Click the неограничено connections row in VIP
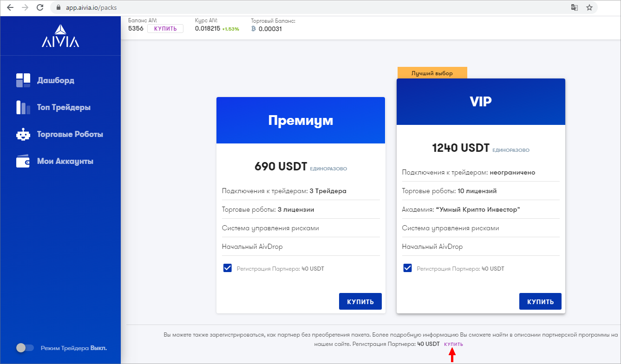The width and height of the screenshot is (621, 364). coord(481,172)
